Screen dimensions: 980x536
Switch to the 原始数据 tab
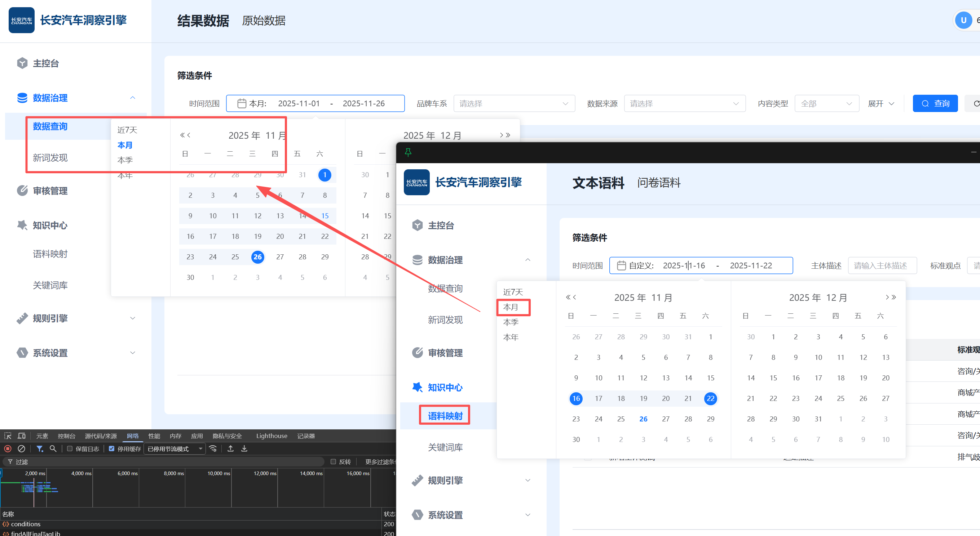264,21
